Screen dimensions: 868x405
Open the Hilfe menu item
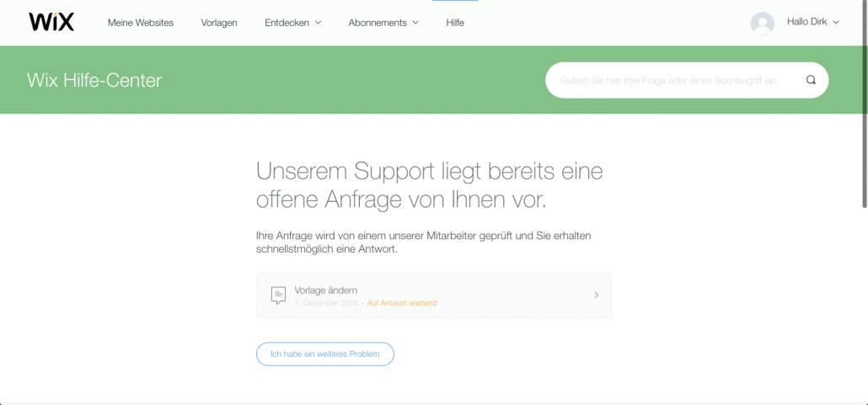click(x=455, y=23)
